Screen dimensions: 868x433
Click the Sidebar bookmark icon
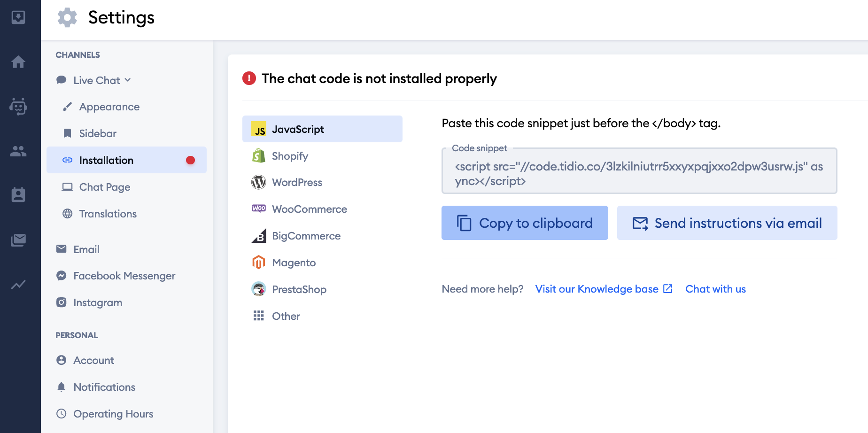[x=67, y=133]
